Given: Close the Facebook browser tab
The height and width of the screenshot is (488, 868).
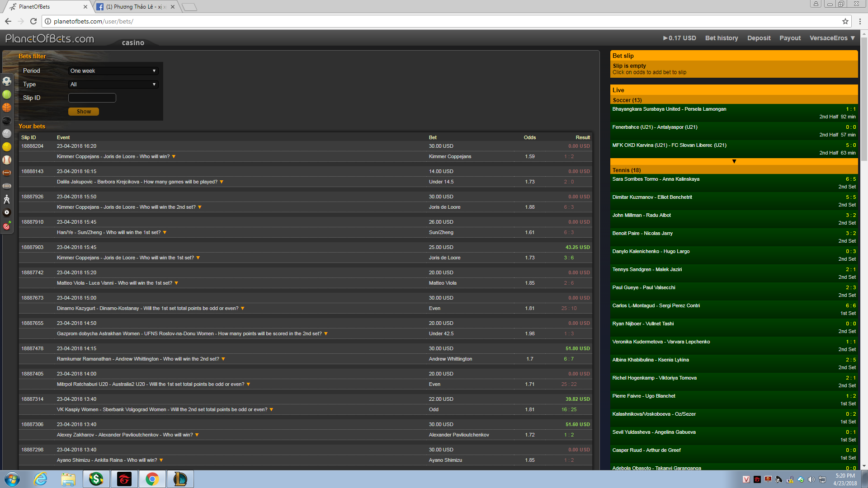Looking at the screenshot, I should (173, 7).
